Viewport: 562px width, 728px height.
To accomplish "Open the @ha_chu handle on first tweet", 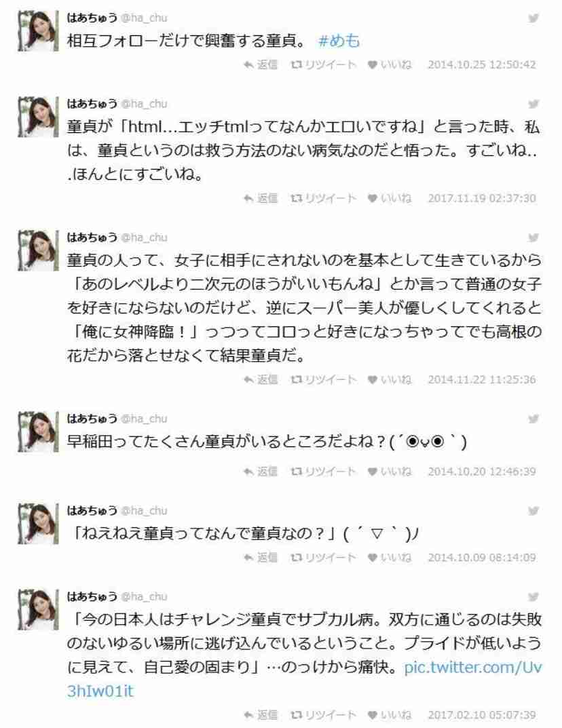I will point(144,18).
